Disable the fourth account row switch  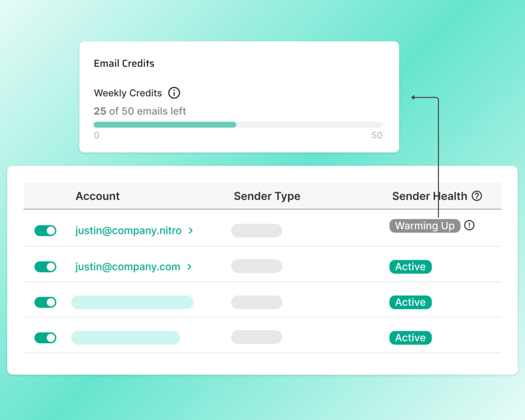45,338
